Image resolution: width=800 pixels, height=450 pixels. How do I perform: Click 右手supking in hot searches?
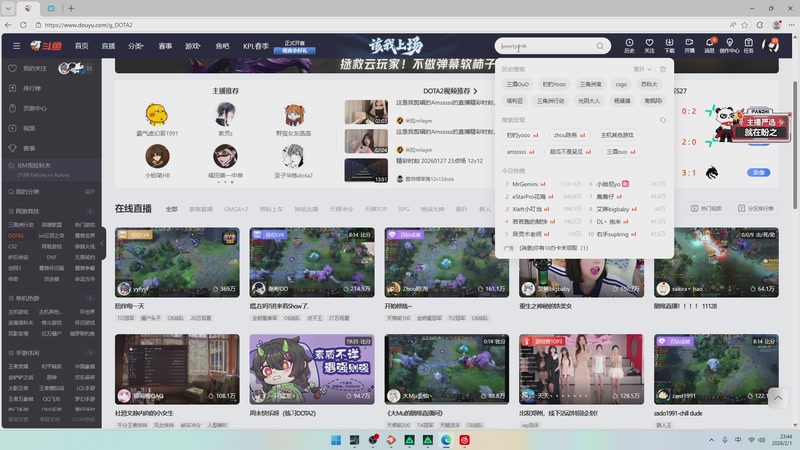pyautogui.click(x=613, y=234)
